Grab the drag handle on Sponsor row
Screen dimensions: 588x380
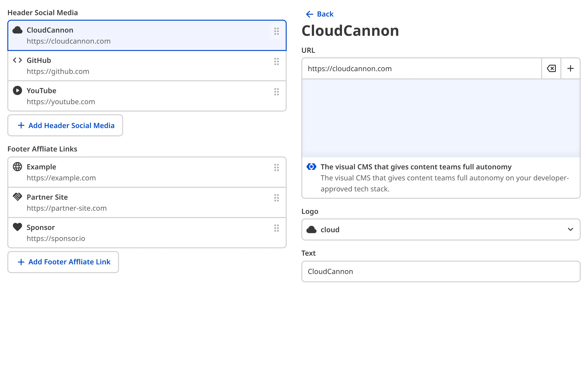276,228
